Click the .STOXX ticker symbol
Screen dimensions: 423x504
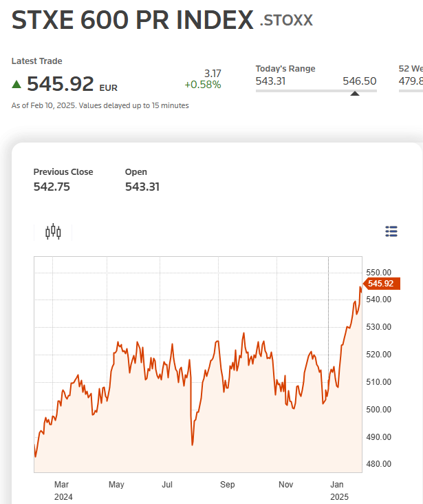tap(286, 21)
